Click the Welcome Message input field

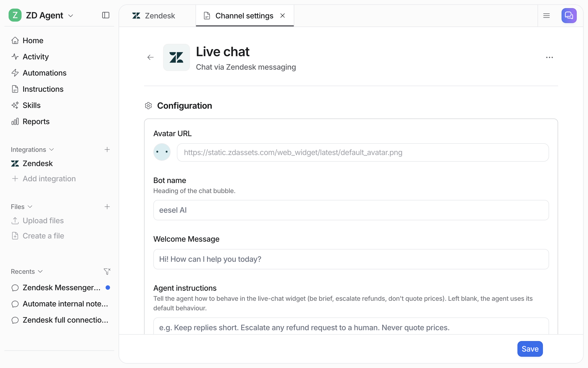point(351,259)
